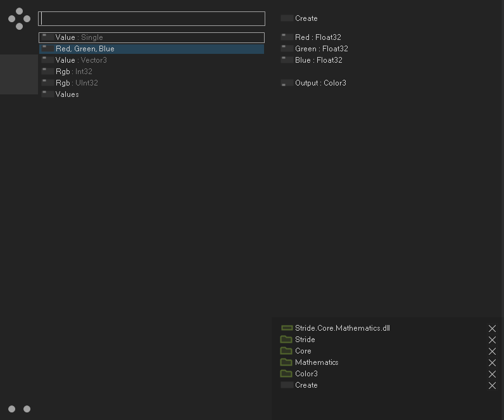Image resolution: width=504 pixels, height=420 pixels.
Task: Click the pin icon beside 'Blue : Float32'
Action: 287,60
